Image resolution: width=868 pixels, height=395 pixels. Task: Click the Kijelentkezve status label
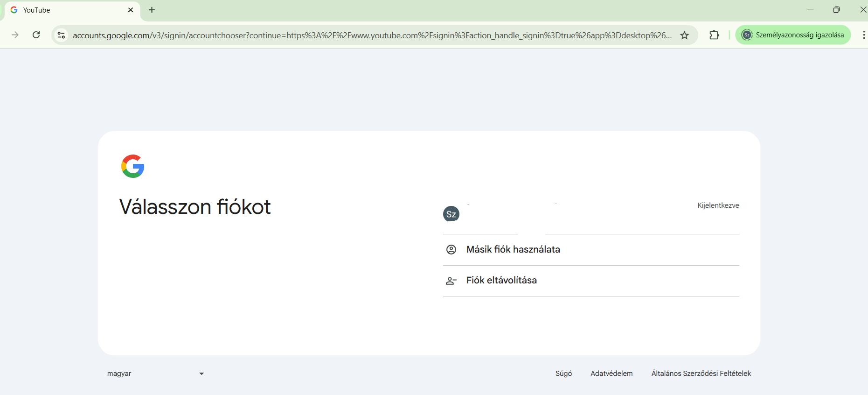(718, 205)
